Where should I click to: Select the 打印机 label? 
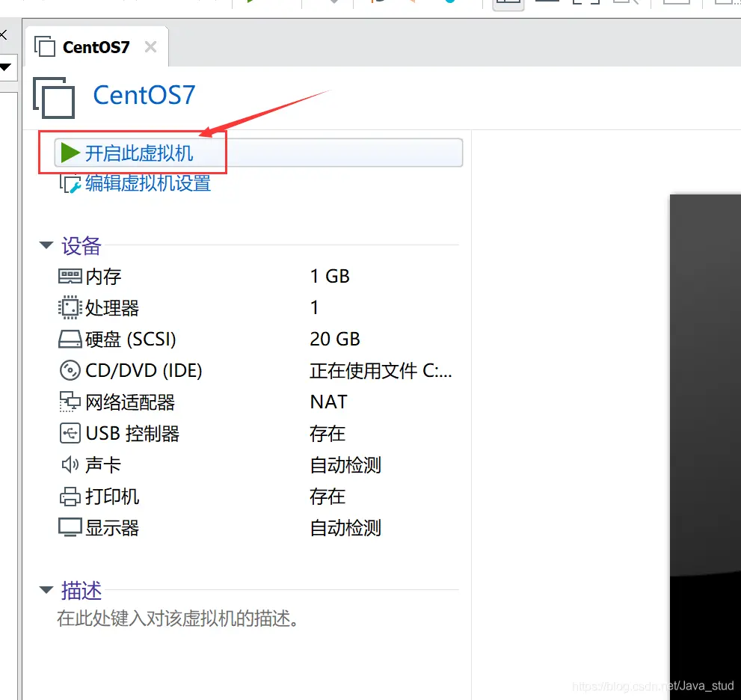pyautogui.click(x=112, y=497)
